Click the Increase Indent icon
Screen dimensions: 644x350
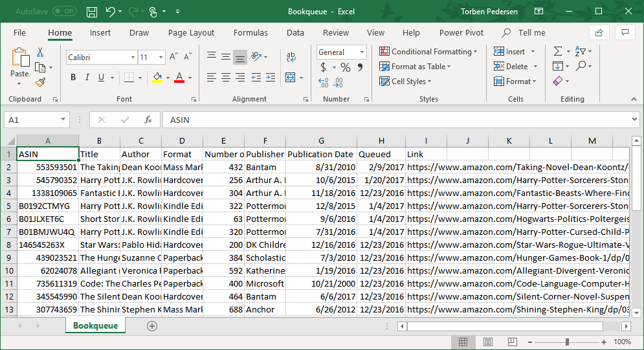[x=271, y=77]
